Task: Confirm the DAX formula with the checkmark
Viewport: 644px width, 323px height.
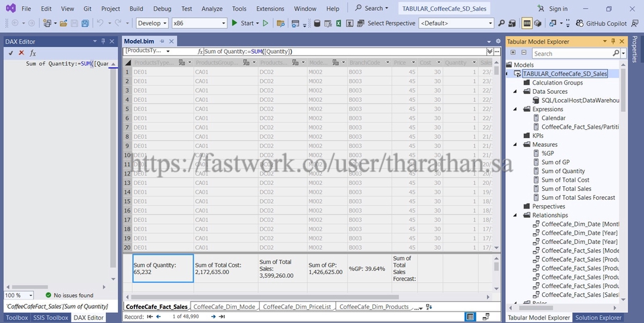Action: click(11, 53)
